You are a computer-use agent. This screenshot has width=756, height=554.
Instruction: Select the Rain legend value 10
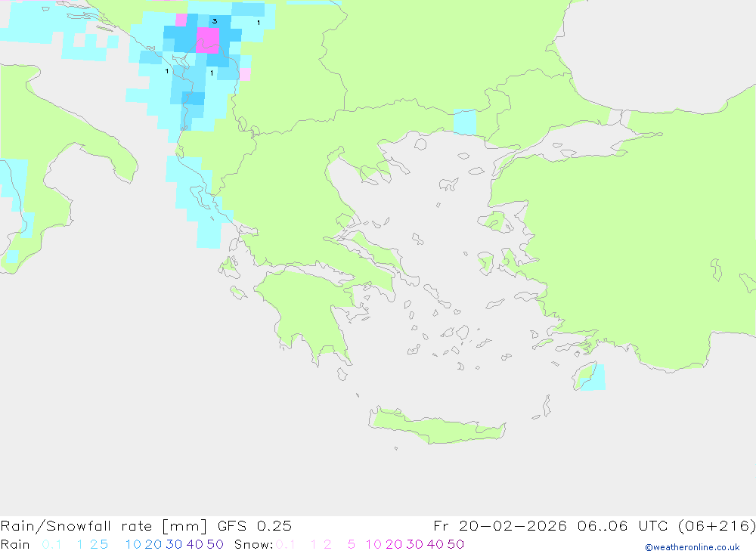click(133, 544)
